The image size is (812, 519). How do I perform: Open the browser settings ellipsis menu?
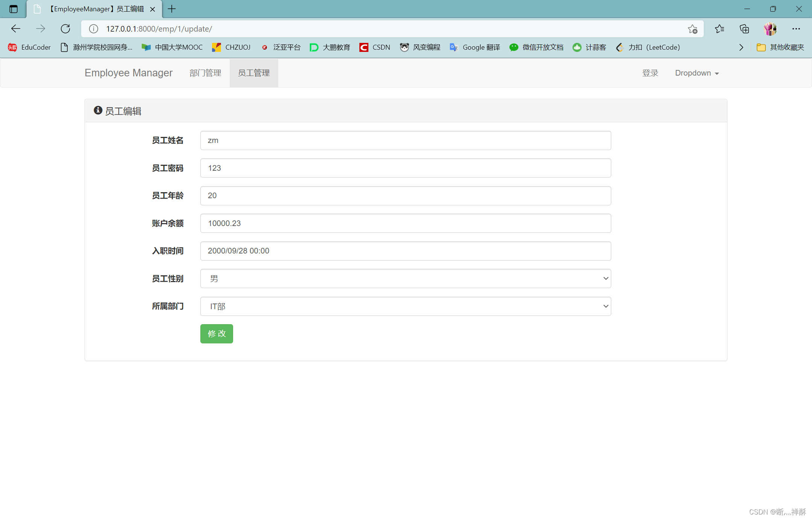click(x=796, y=29)
